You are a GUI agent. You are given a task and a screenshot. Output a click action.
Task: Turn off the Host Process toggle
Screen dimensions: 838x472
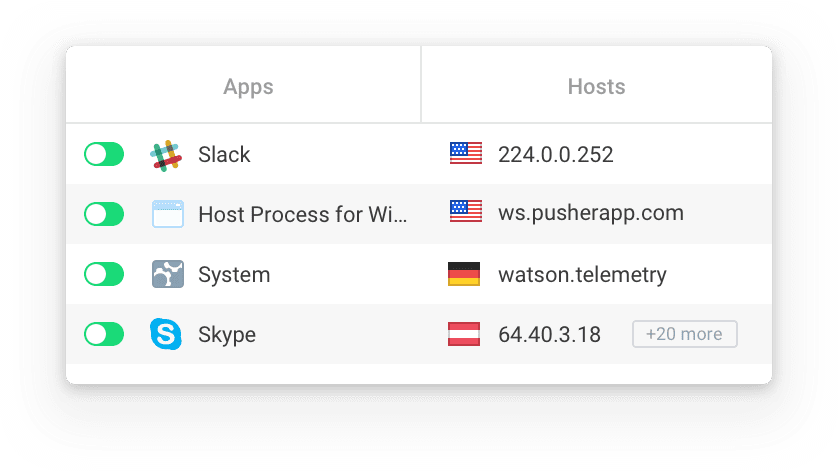point(104,214)
